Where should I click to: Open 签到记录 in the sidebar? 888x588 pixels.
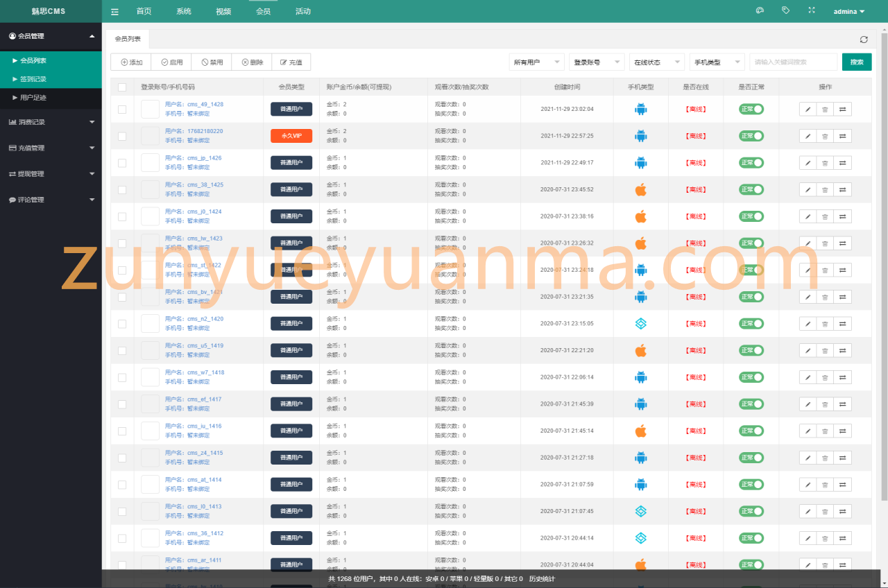[x=51, y=79]
